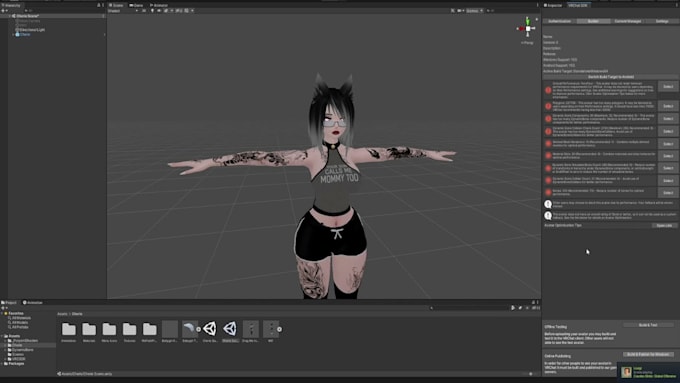Open the Builder tab in VRChat SDK
Screen dimensions: 680x383
coord(593,21)
